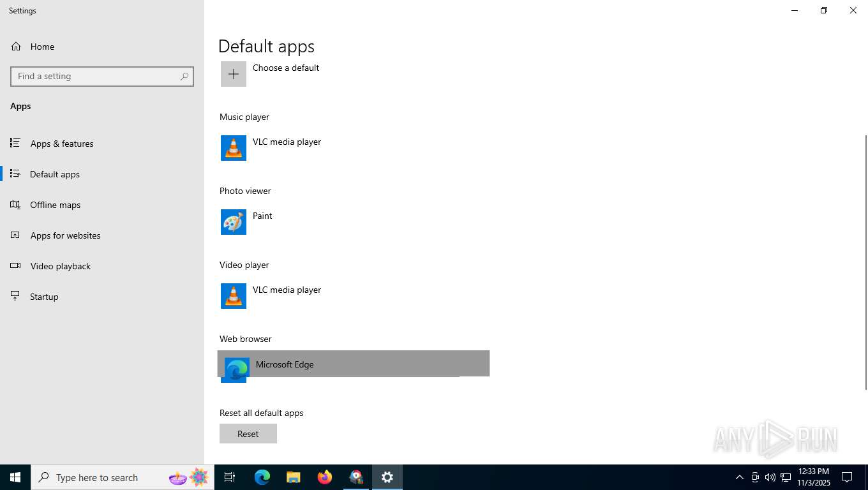Click the network icon in system tray
This screenshot has width=868, height=490.
coord(786,477)
